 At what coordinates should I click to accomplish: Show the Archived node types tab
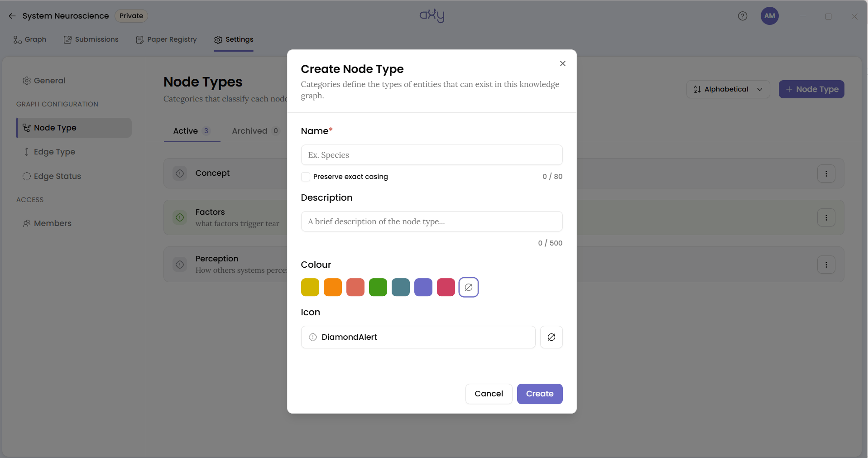click(255, 131)
